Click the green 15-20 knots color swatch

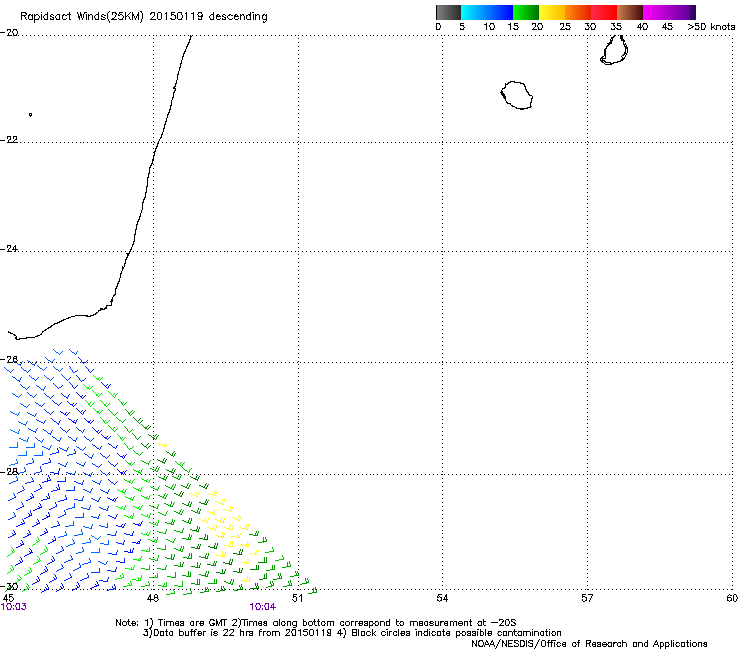coord(526,12)
